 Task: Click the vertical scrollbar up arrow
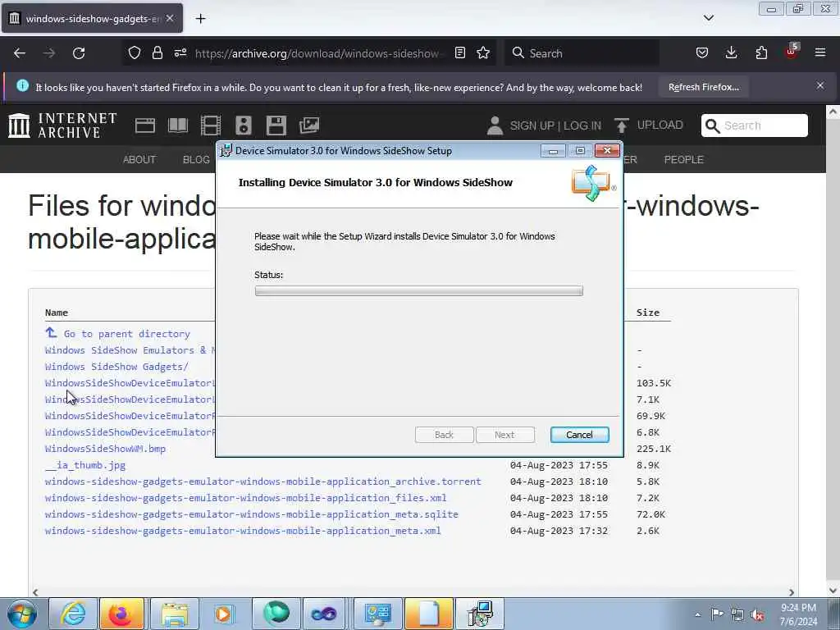(833, 112)
